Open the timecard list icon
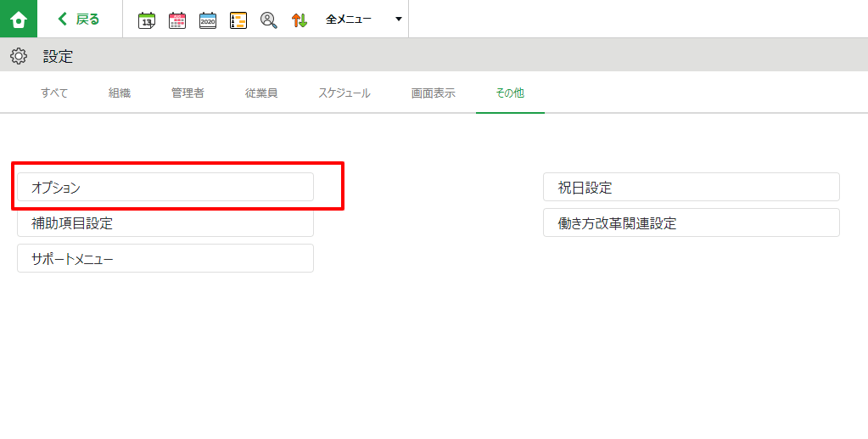 coord(238,20)
